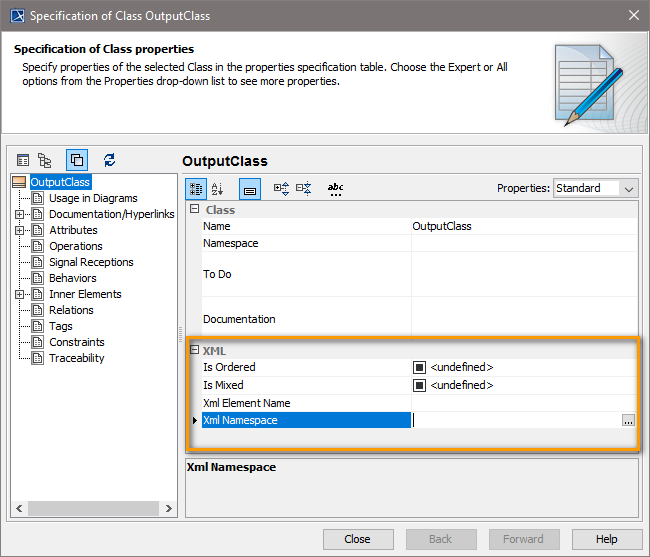Screen dimensions: 650x557
Task: Sort properties alphabetically with the A-Z icon
Action: point(219,188)
